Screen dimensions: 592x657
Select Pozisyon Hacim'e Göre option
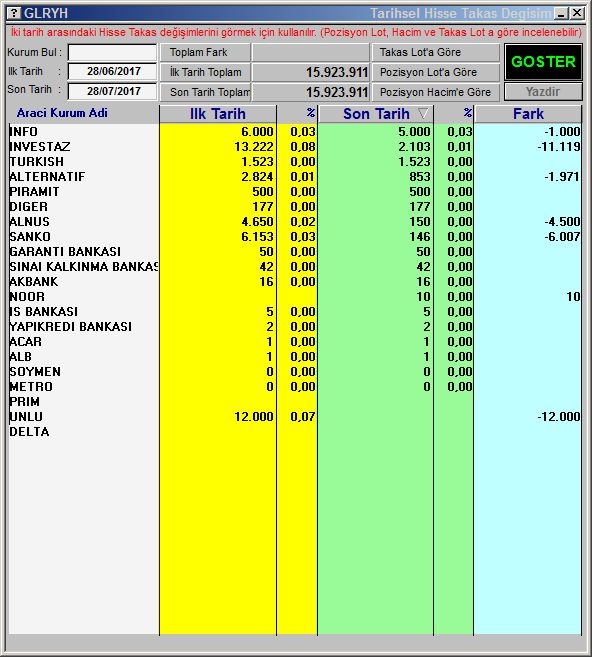[x=436, y=92]
